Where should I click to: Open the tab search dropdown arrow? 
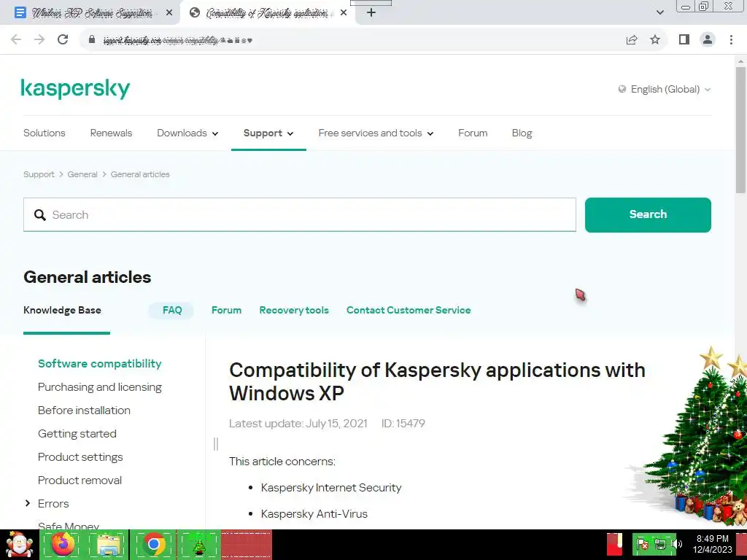(659, 12)
